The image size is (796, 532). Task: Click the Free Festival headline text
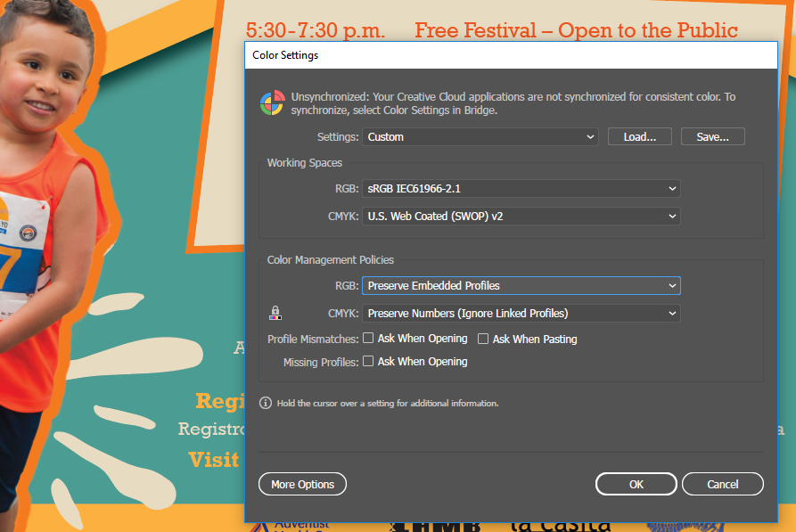576,30
